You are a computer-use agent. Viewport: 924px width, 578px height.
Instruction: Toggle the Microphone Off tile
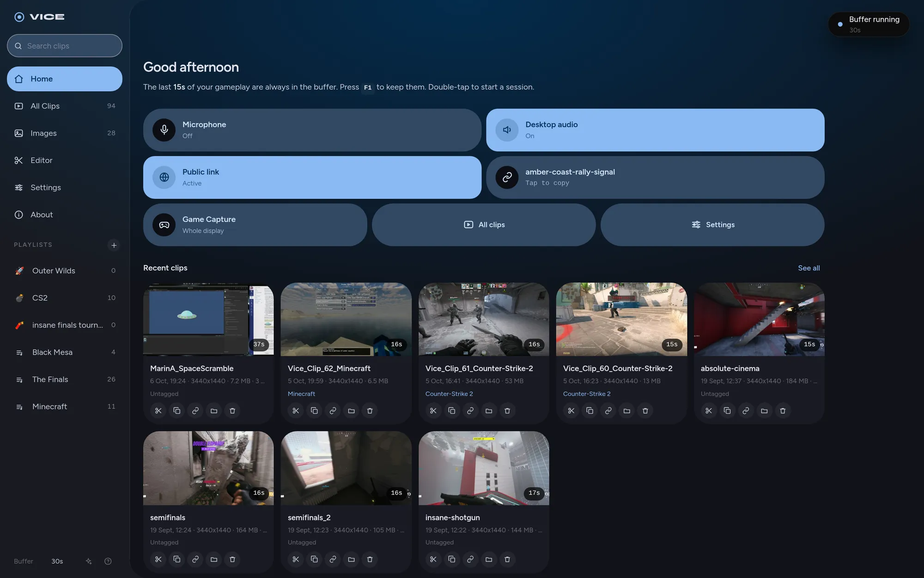(x=312, y=130)
